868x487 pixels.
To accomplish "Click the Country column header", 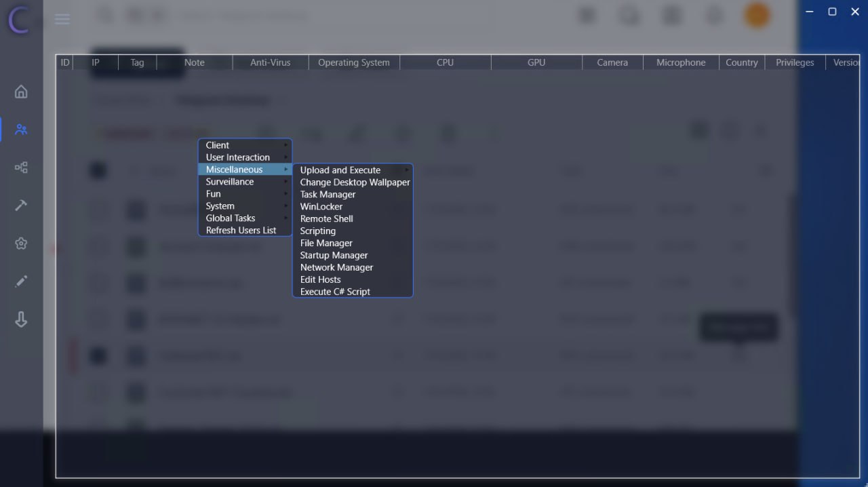I will (x=742, y=62).
